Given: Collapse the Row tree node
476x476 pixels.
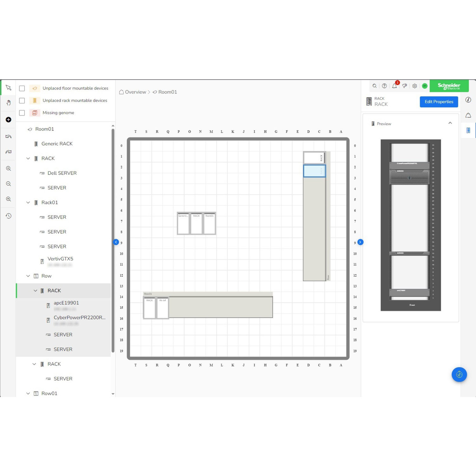Looking at the screenshot, I should point(28,276).
